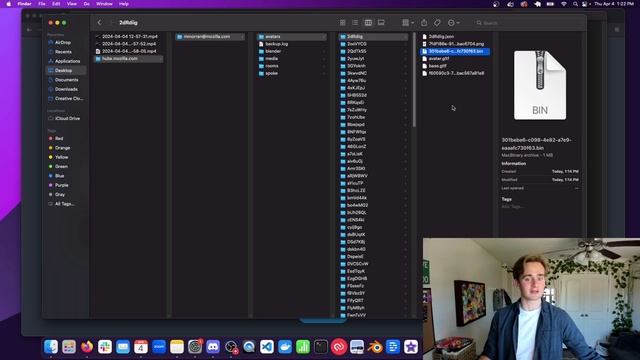This screenshot has width=640, height=360.
Task: Open All Tags in the sidebar
Action: point(64,204)
